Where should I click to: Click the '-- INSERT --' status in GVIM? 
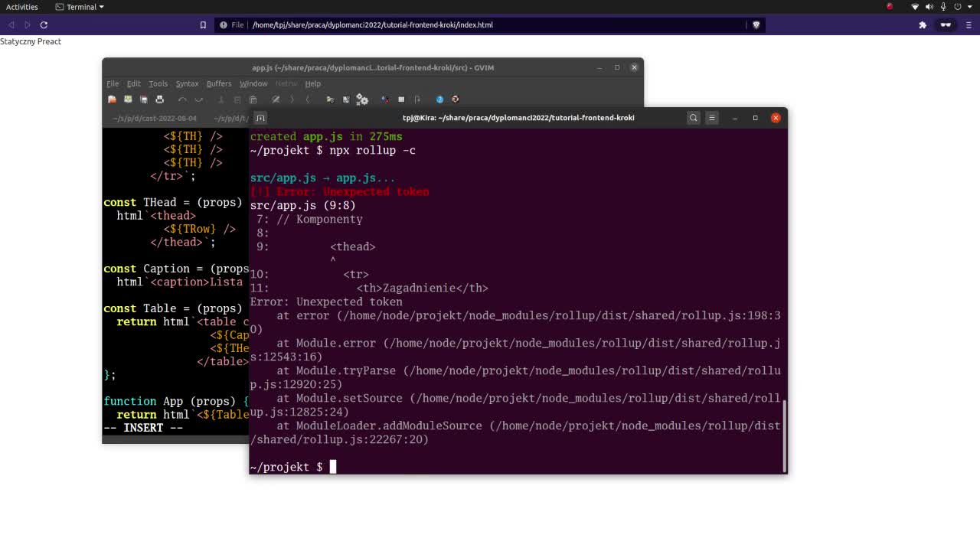pos(143,428)
